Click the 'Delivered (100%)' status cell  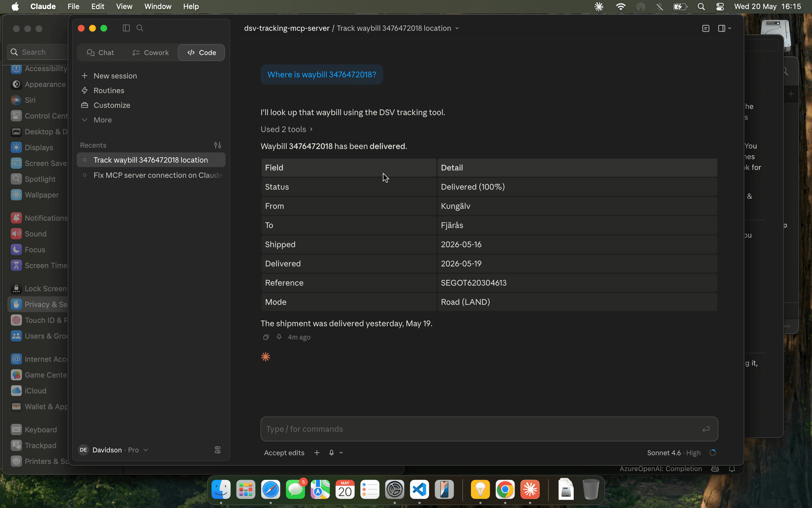[x=577, y=187]
